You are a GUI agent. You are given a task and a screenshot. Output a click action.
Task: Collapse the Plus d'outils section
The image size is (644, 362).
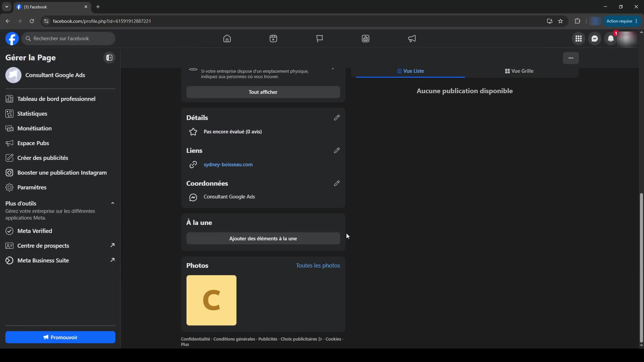[x=113, y=203]
